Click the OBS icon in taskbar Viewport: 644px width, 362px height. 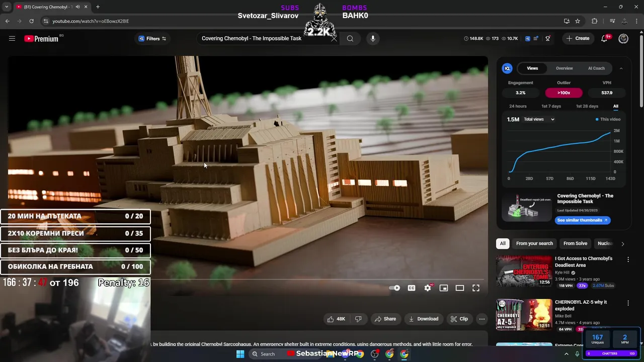(375, 354)
